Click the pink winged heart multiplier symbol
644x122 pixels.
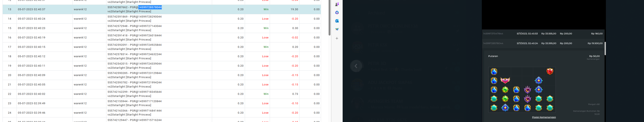pyautogui.click(x=505, y=80)
